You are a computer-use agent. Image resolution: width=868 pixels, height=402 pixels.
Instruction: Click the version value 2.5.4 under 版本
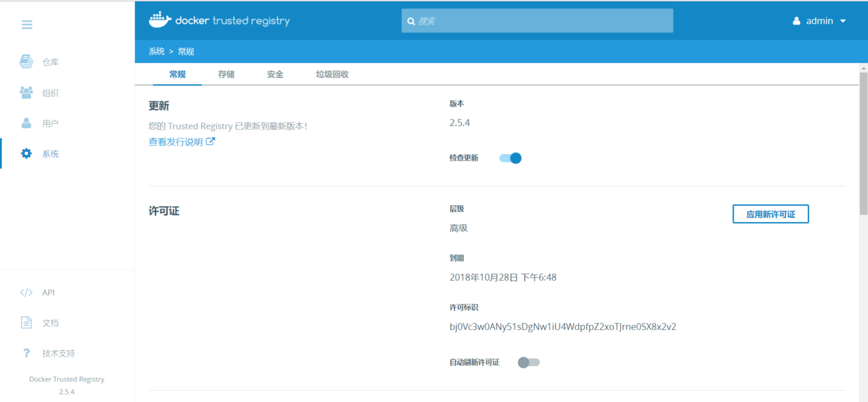tap(460, 123)
